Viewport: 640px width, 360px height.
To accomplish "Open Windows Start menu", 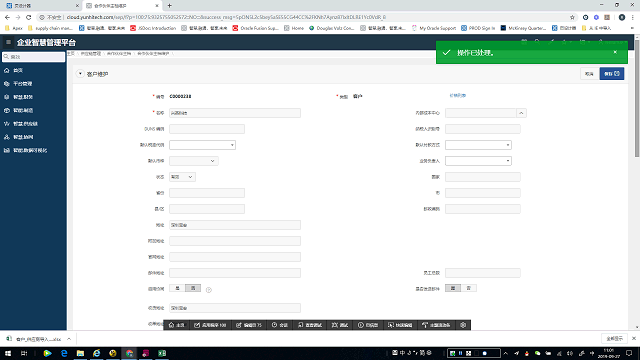I will pyautogui.click(x=8, y=353).
